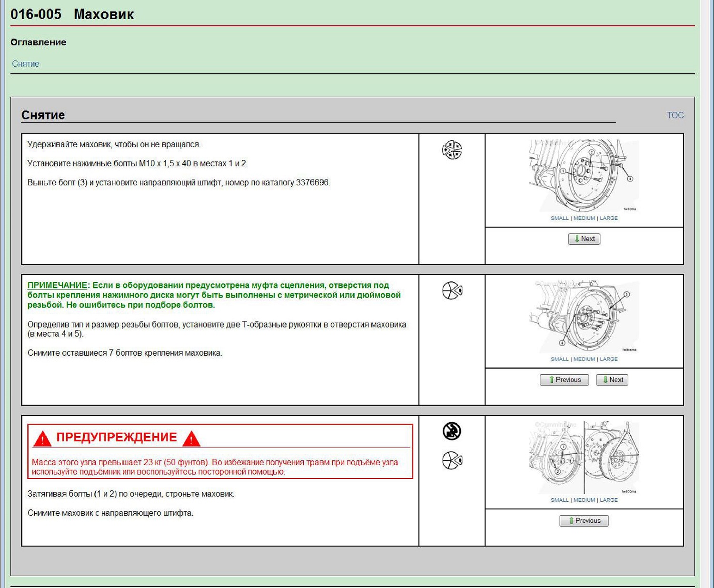Click the left warning triangle beside ПРЕДУПРЕЖДЕНИЕ
714x588 pixels.
pos(42,439)
